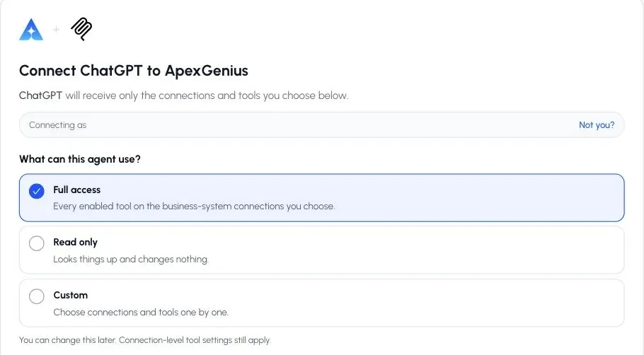Click the "You can change this later" note
Screen dimensions: 644x355
[x=144, y=340]
